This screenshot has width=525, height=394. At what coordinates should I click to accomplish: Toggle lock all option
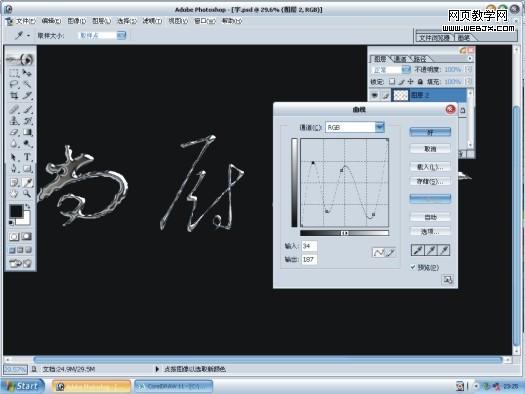420,81
